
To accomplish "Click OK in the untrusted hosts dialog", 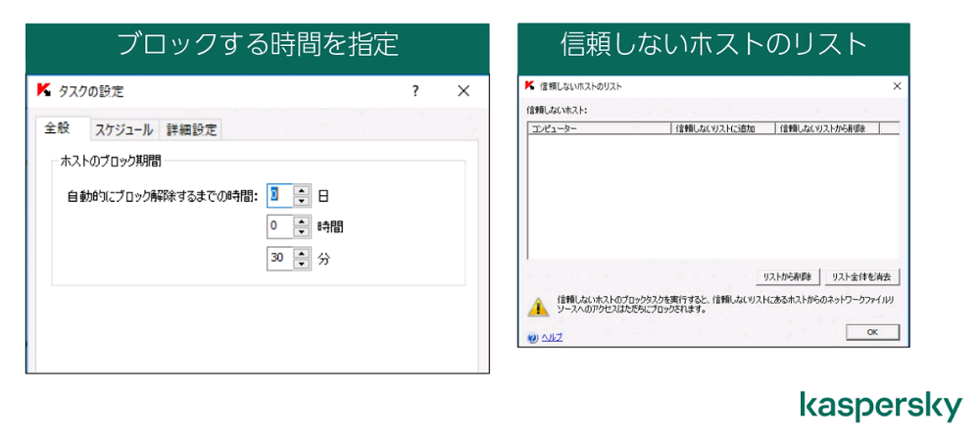I will 872,332.
